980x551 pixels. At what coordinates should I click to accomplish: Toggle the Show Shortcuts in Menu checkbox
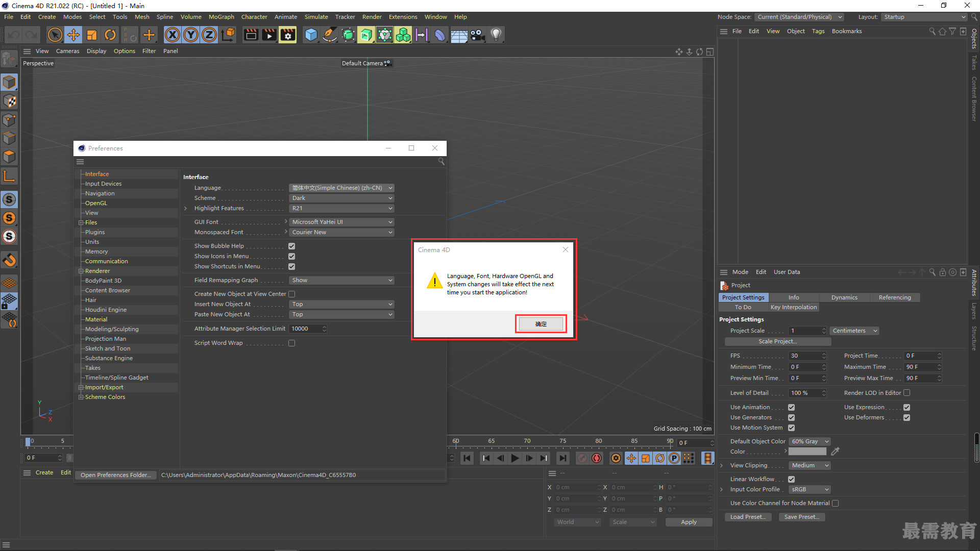pyautogui.click(x=292, y=266)
